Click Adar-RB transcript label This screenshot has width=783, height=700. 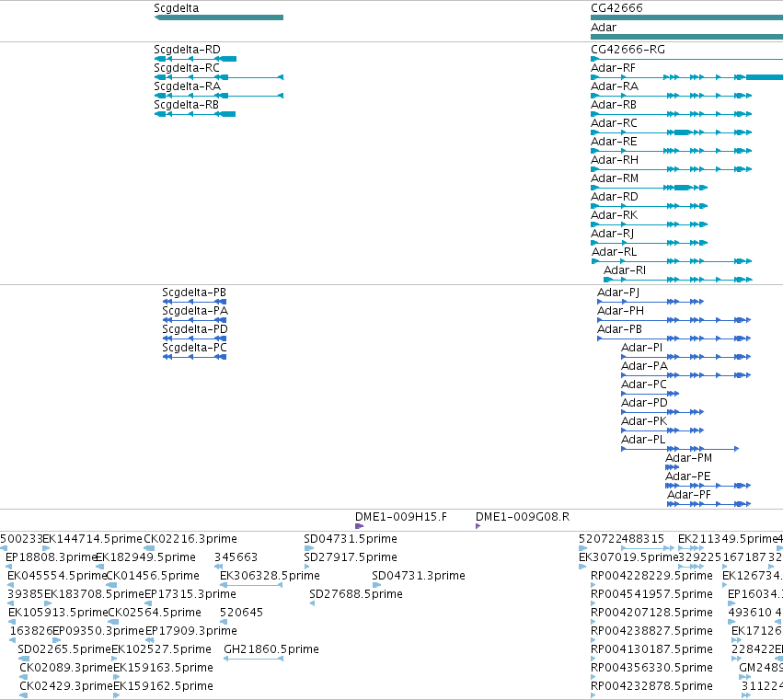614,105
